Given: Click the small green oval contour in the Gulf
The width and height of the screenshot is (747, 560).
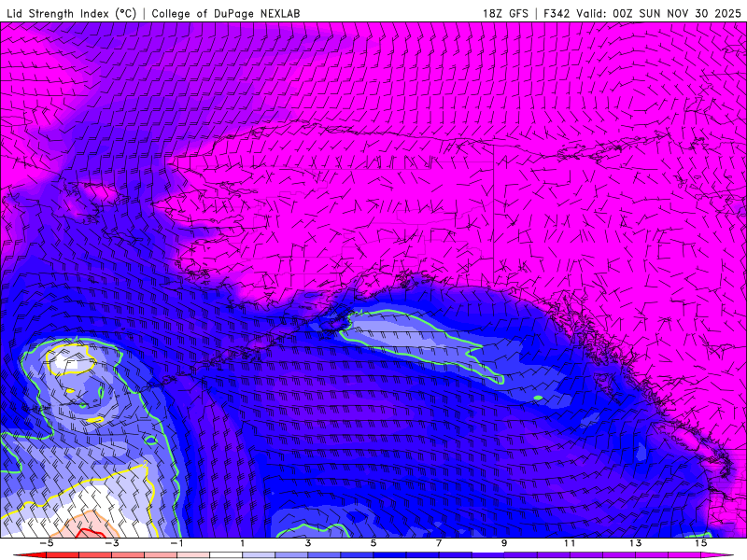Looking at the screenshot, I should click(x=538, y=398).
